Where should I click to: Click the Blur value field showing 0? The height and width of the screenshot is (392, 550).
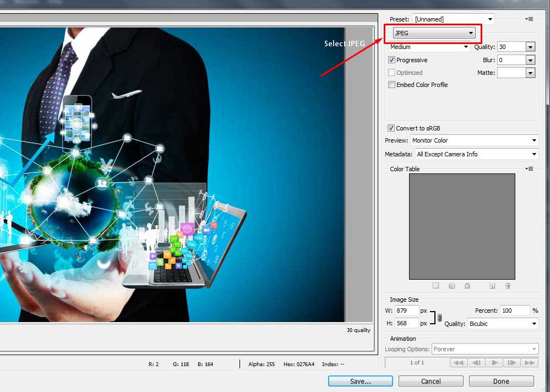pos(511,60)
